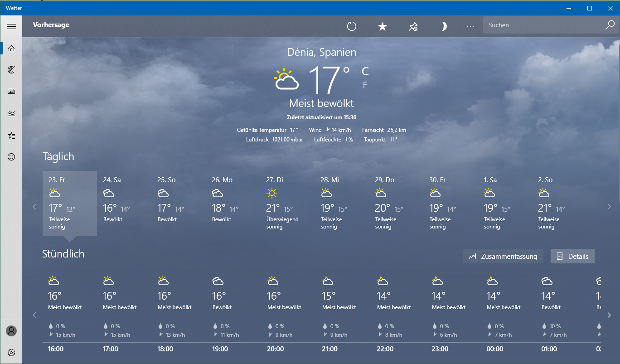Viewport: 620px width, 364px height.
Task: Open the Favorites list icon in sidebar
Action: (11, 135)
